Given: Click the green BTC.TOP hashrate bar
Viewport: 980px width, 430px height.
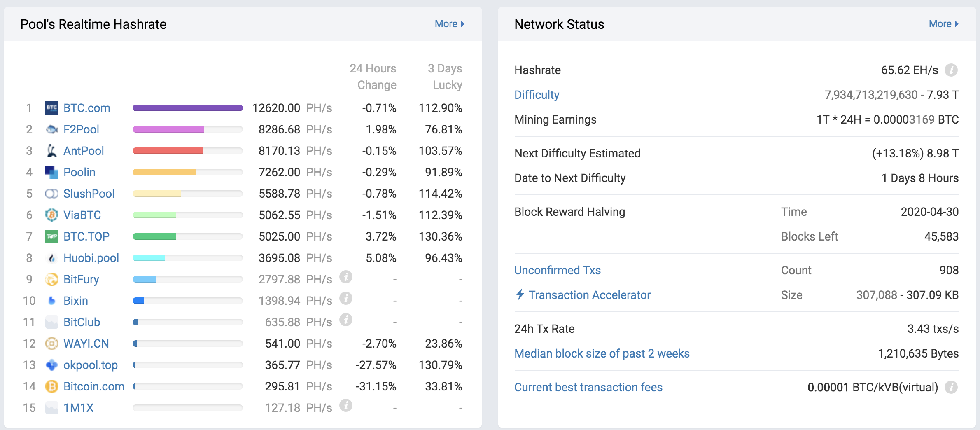Looking at the screenshot, I should pos(154,236).
